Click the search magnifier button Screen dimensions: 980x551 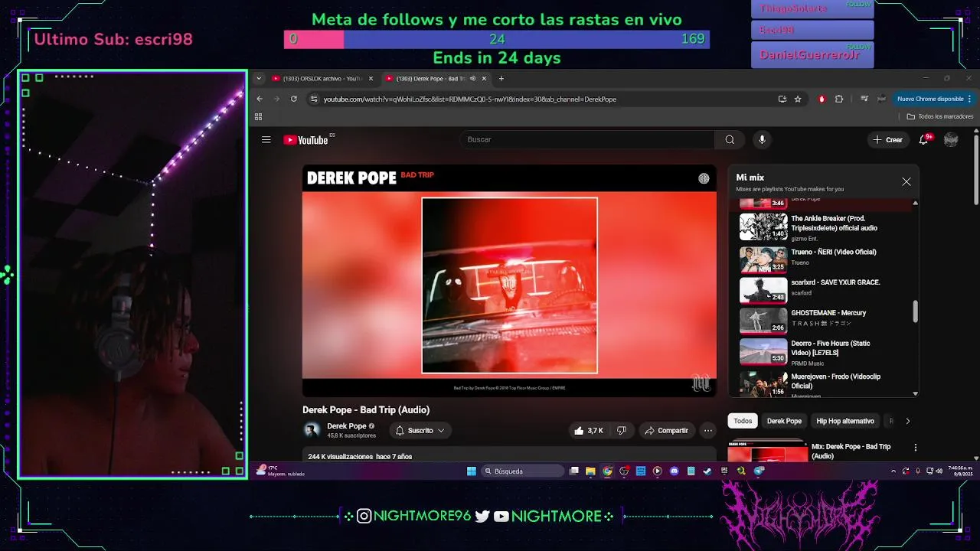click(730, 139)
